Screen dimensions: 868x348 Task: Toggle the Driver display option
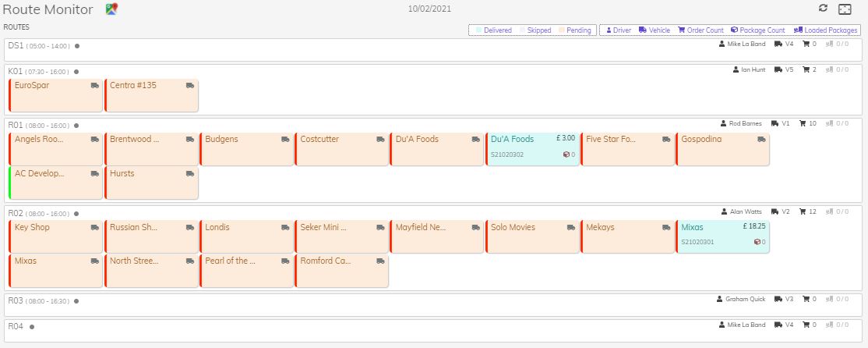(619, 30)
